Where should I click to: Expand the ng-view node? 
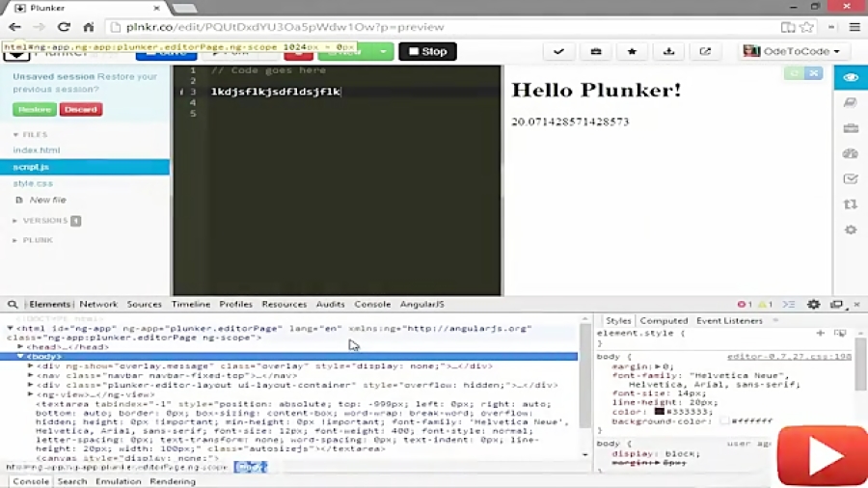click(31, 393)
